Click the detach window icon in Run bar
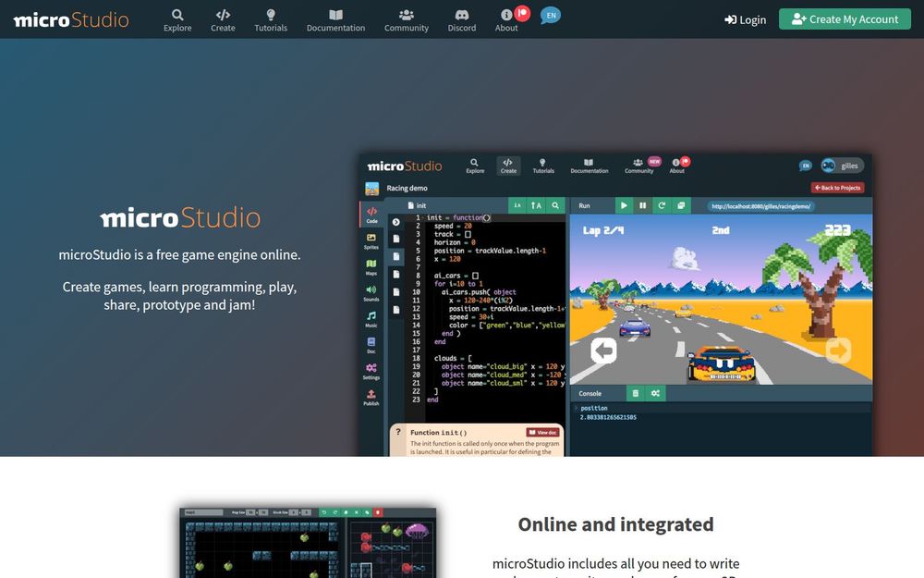 [681, 205]
